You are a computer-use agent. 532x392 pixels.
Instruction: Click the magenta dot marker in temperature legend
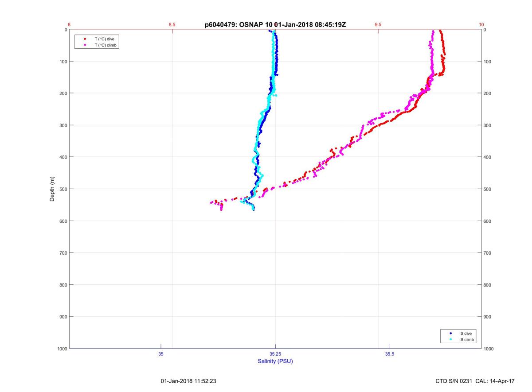click(84, 45)
